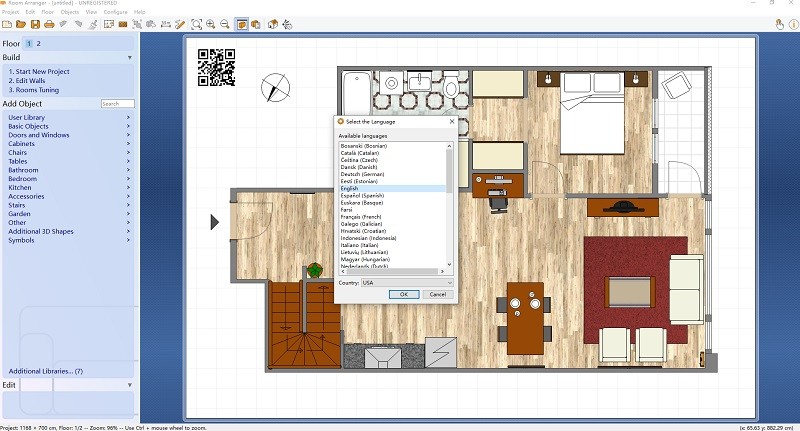Expand the User Library category

[68, 117]
